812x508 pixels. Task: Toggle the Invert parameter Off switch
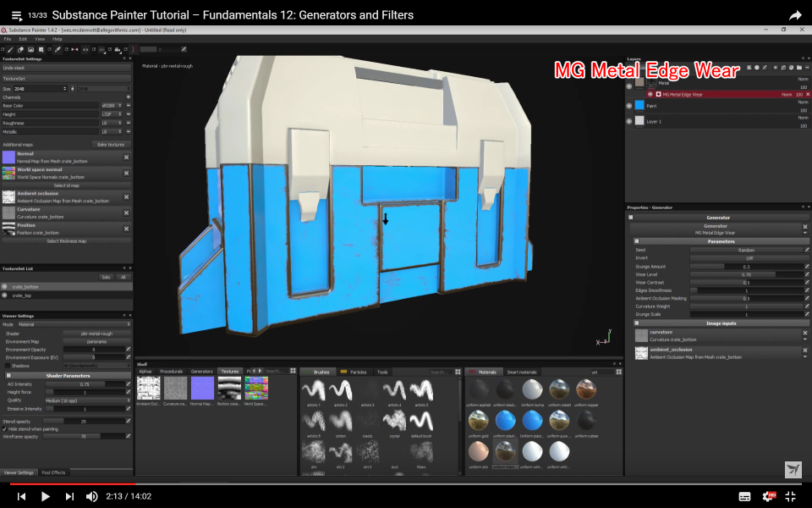tap(749, 258)
